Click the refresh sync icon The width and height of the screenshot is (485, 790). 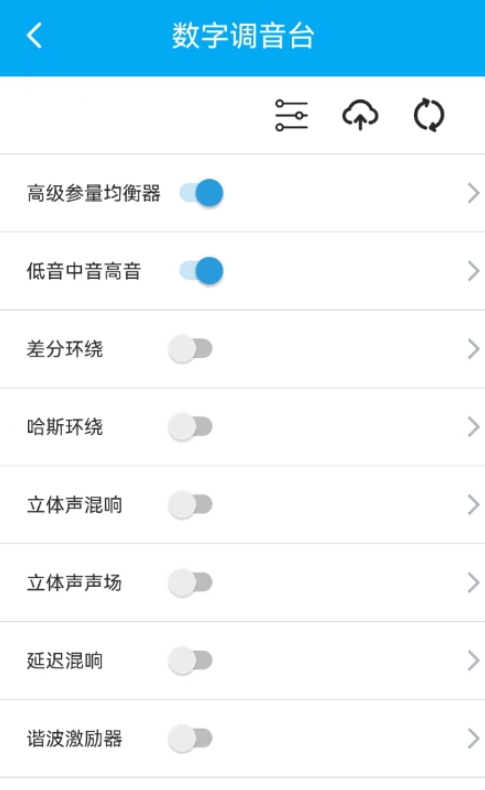[x=429, y=115]
